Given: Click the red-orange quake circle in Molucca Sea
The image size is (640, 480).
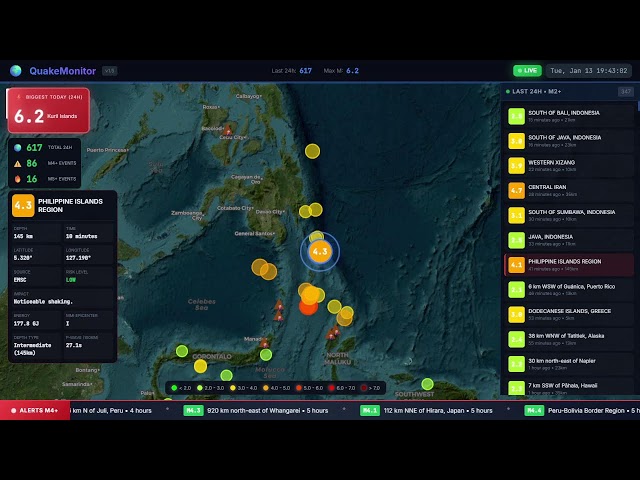Looking at the screenshot, I should tap(308, 306).
